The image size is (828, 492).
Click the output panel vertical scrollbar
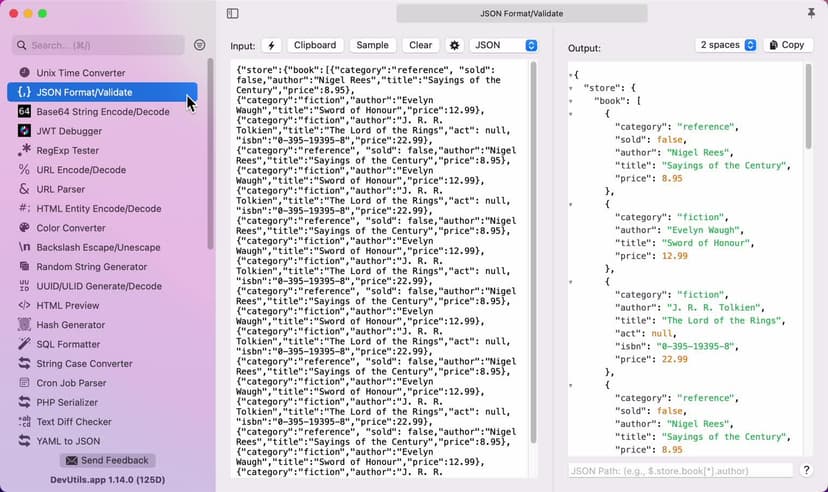coord(808,107)
